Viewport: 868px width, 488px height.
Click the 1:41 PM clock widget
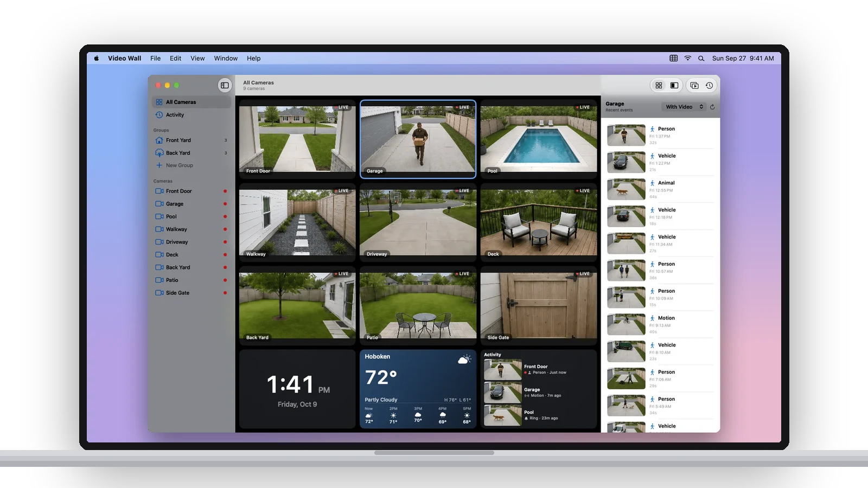[297, 389]
